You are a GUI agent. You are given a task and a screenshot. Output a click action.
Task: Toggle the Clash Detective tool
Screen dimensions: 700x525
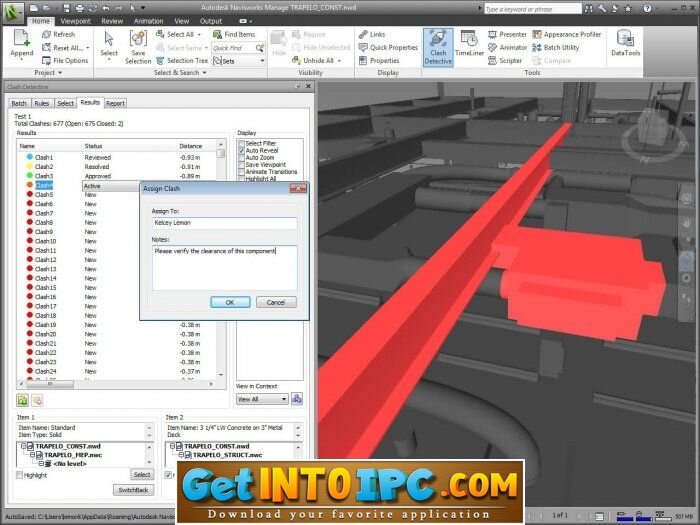(438, 47)
